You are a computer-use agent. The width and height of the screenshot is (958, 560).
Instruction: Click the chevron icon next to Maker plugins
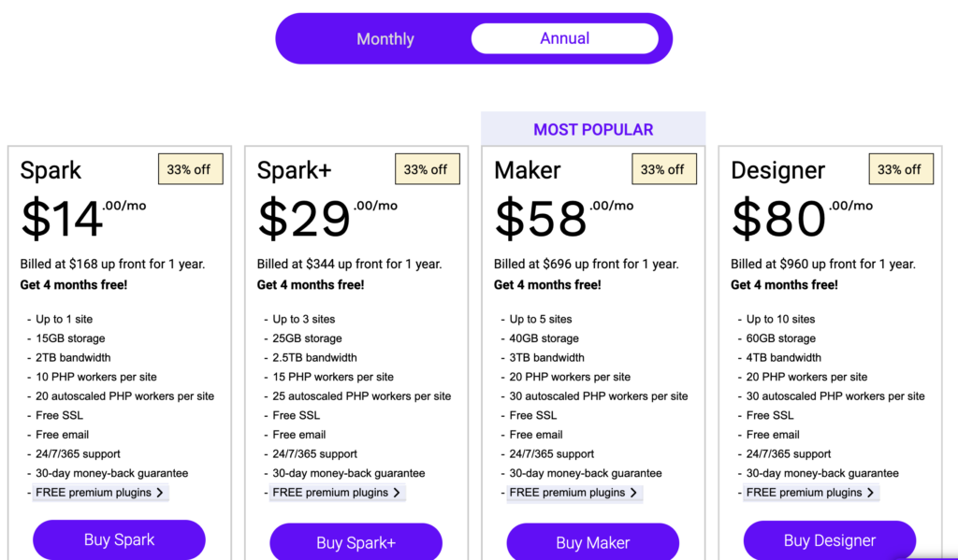pyautogui.click(x=633, y=493)
